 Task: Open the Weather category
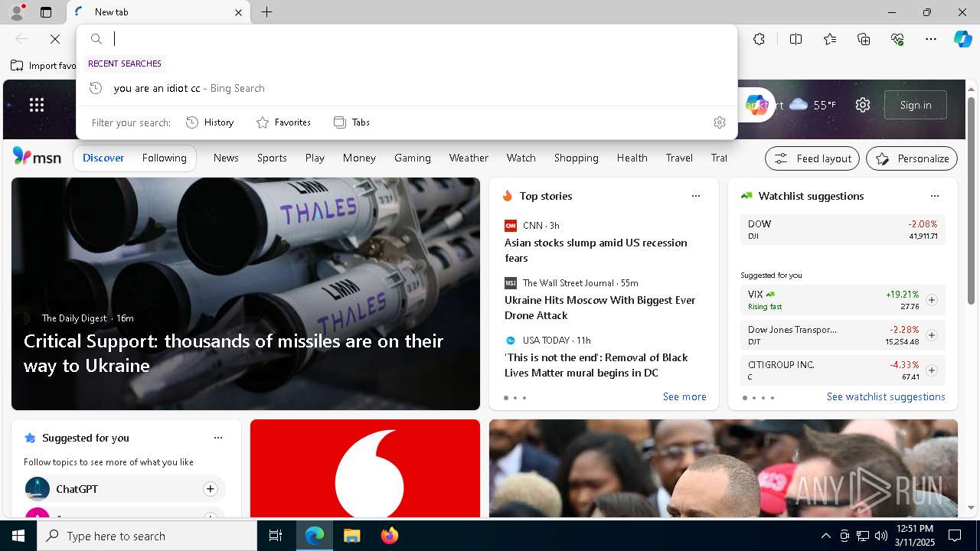(469, 158)
